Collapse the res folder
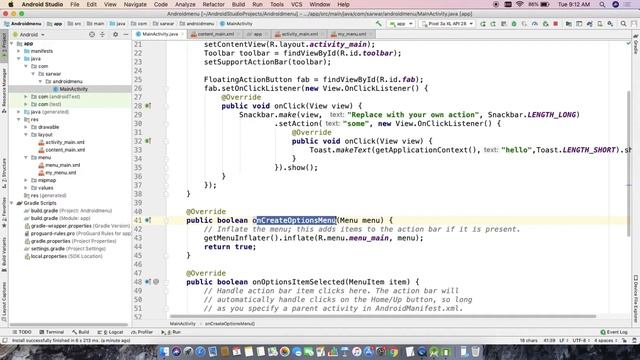The height and width of the screenshot is (360, 640). pyautogui.click(x=19, y=120)
